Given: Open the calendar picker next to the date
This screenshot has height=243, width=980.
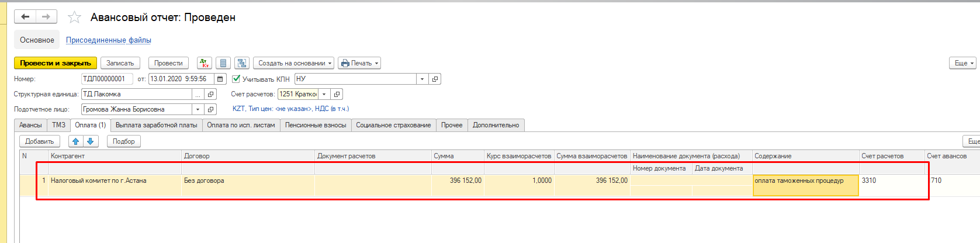Looking at the screenshot, I should (220, 79).
